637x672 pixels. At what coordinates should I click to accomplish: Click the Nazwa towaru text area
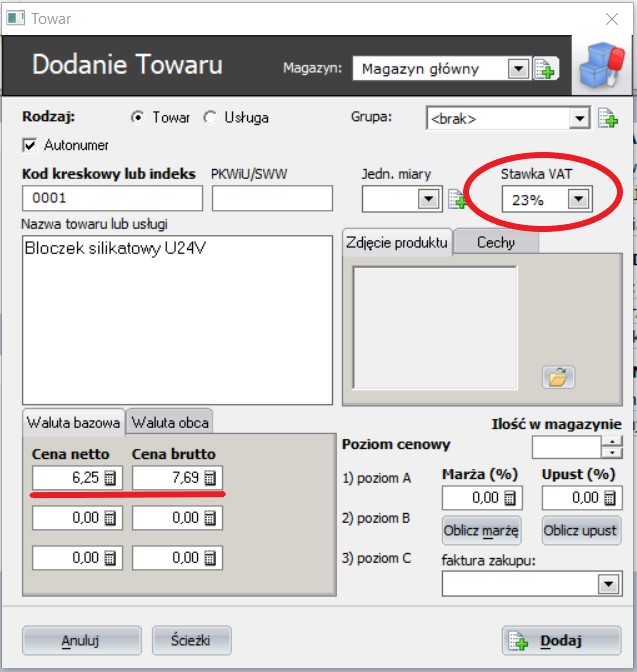(177, 320)
